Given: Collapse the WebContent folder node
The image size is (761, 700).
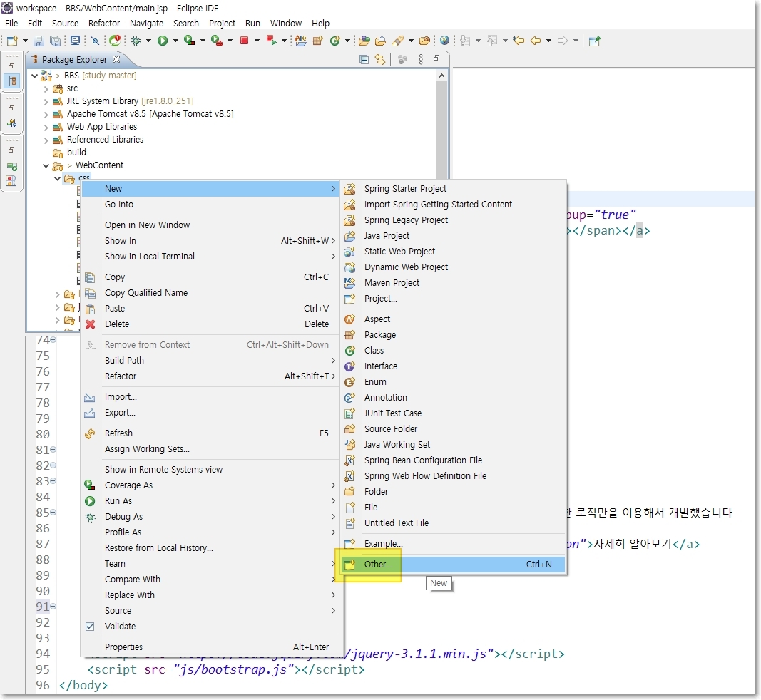Looking at the screenshot, I should point(46,165).
